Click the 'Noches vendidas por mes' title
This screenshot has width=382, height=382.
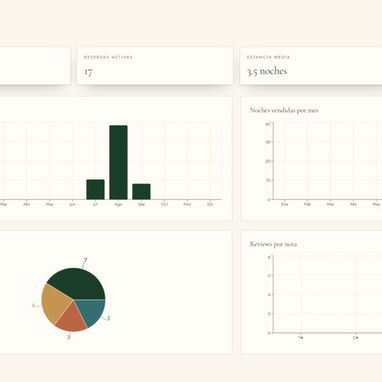[284, 110]
